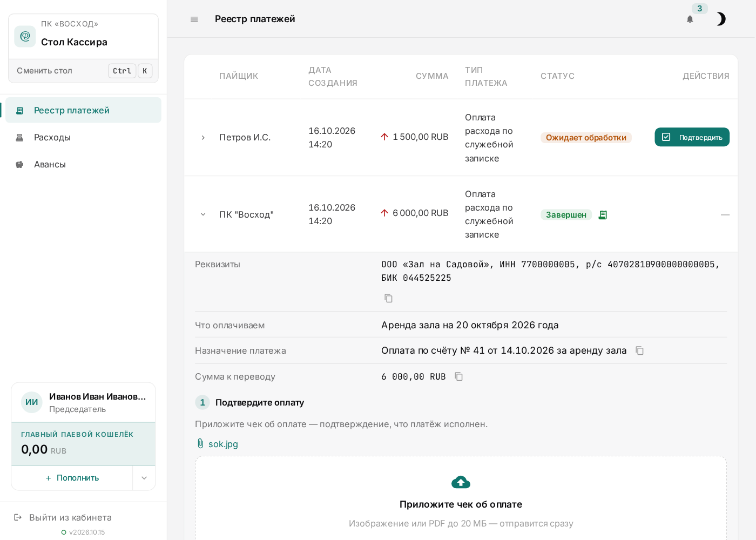The image size is (756, 540).
Task: Click the Авансы sidebar icon
Action: pyautogui.click(x=19, y=165)
